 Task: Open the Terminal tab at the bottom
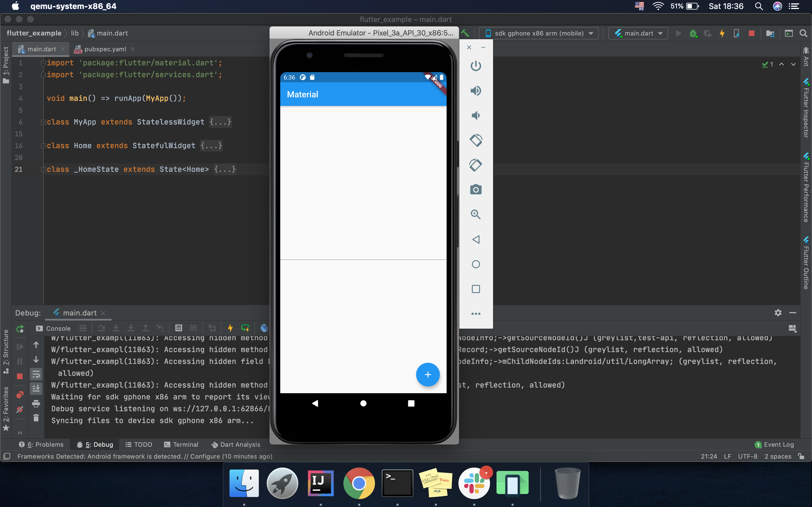[186, 444]
